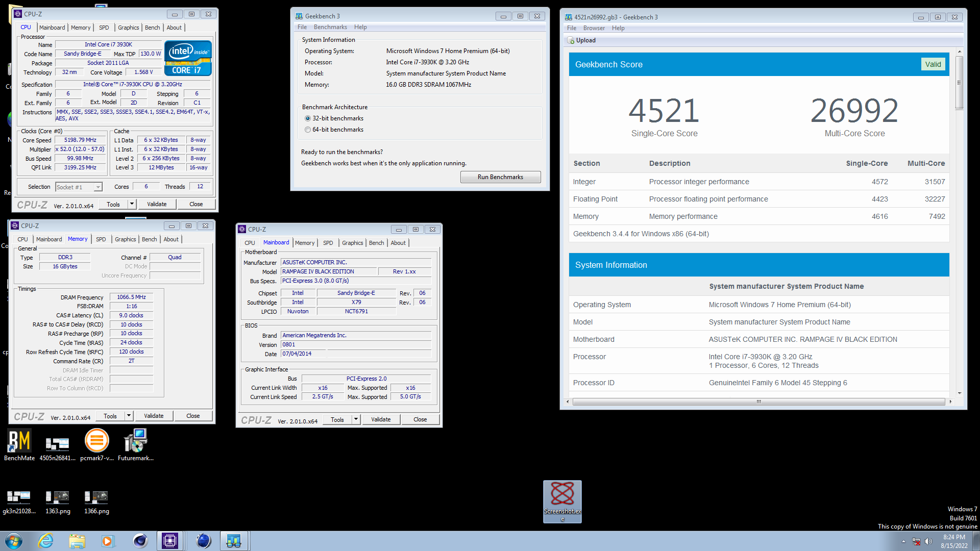Switch to Bench tab in CPU-Z Mainboard window

[377, 243]
